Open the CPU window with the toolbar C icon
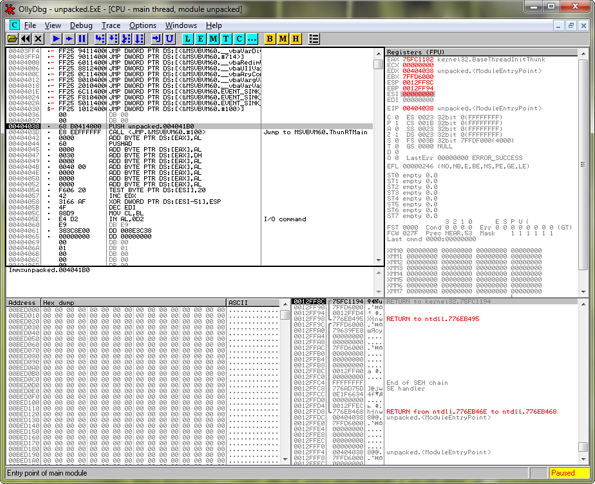 tap(239, 39)
